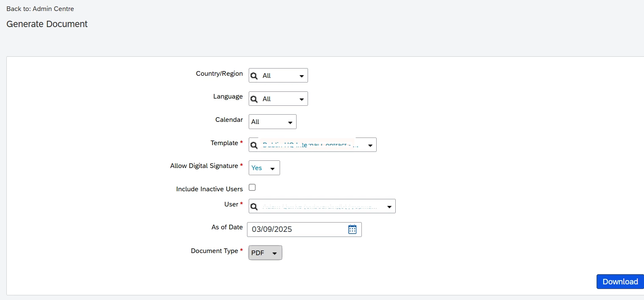Click the Download button
The width and height of the screenshot is (644, 300).
[620, 282]
